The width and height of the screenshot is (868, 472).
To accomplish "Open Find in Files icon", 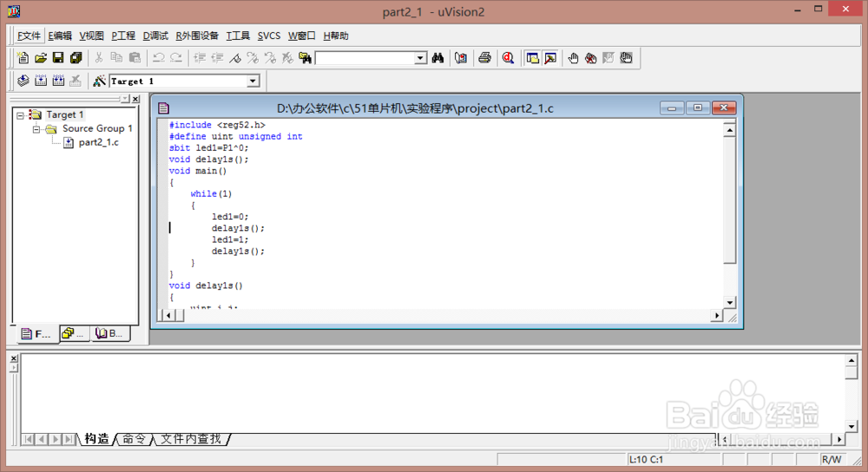I will [305, 57].
